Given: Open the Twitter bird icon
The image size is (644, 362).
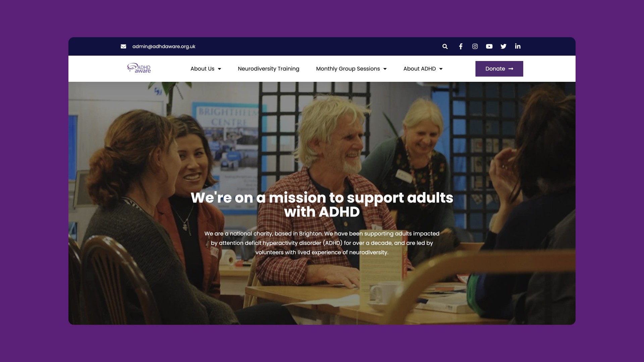Looking at the screenshot, I should click(x=503, y=47).
